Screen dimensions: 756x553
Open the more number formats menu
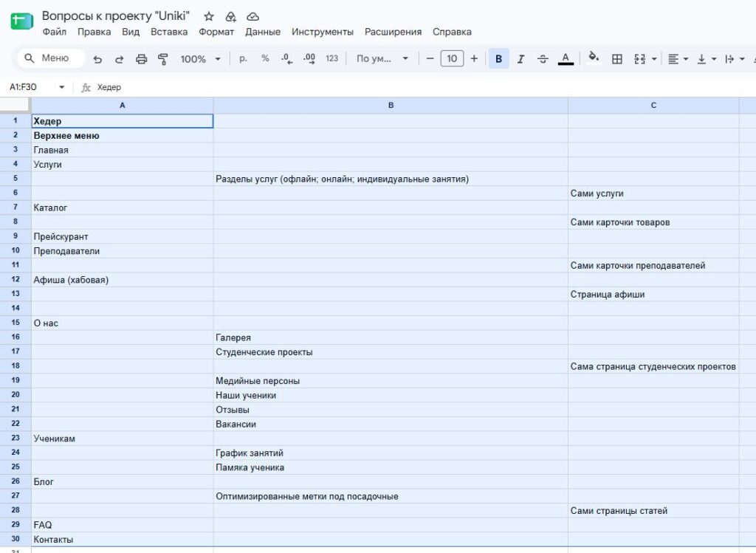(x=331, y=58)
